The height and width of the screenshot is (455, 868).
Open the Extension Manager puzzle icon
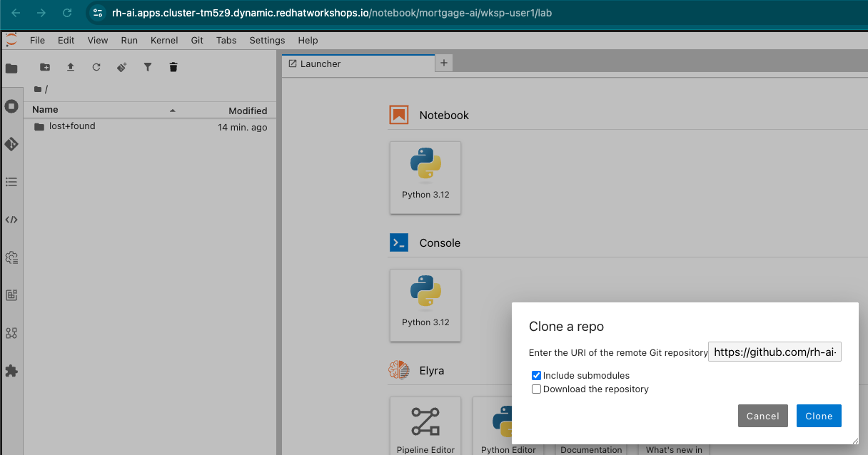pyautogui.click(x=11, y=371)
